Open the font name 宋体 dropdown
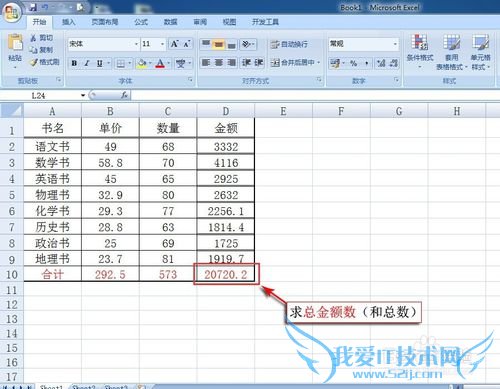 136,44
